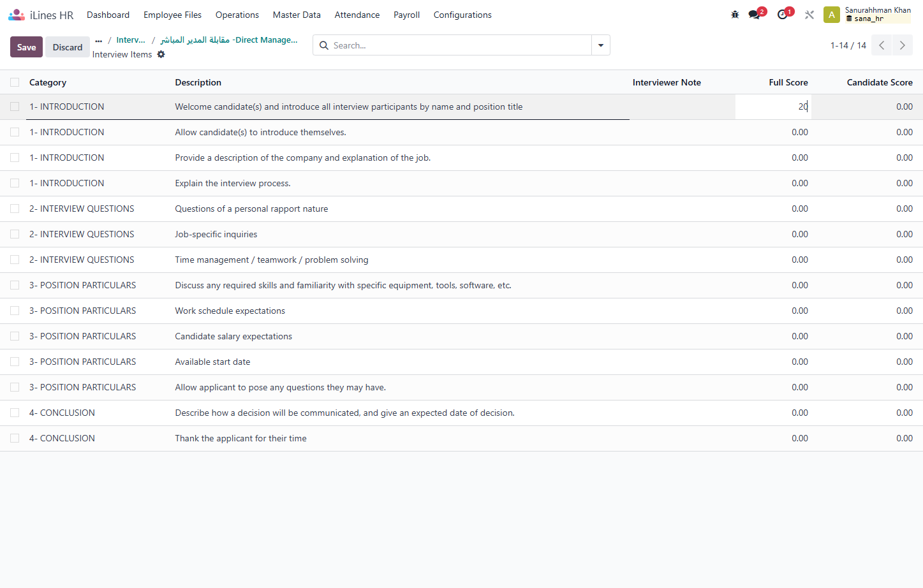Click '4- CONCLUSION' in 'Thank the applicant' row
Screen dimensions: 923x588
[62, 438]
